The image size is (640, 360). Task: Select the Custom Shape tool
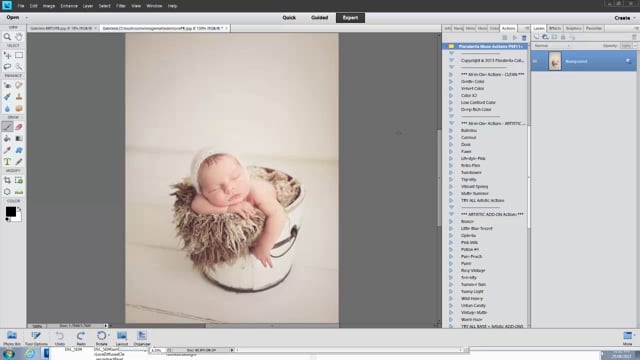tap(19, 150)
